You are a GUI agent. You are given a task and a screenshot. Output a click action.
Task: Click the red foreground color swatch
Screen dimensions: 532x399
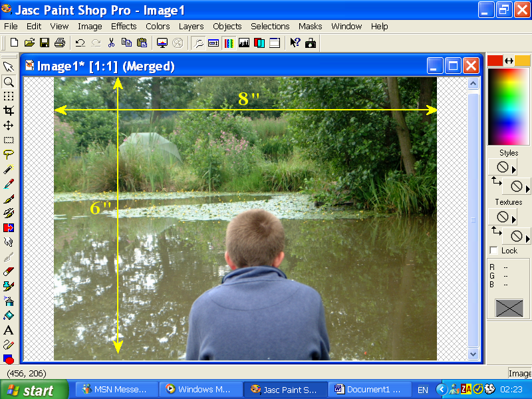pos(495,61)
